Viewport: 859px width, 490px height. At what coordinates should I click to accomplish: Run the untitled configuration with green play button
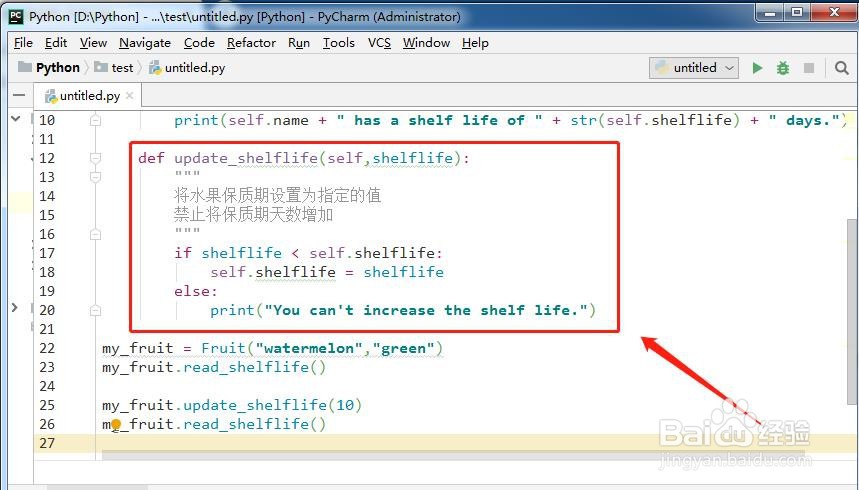pyautogui.click(x=757, y=68)
